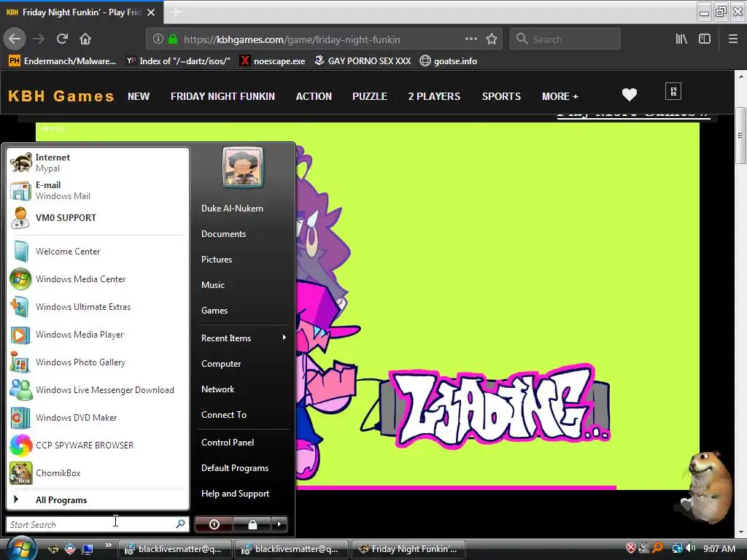The width and height of the screenshot is (747, 560).
Task: Open Internet Mypal from Start menu
Action: [98, 163]
